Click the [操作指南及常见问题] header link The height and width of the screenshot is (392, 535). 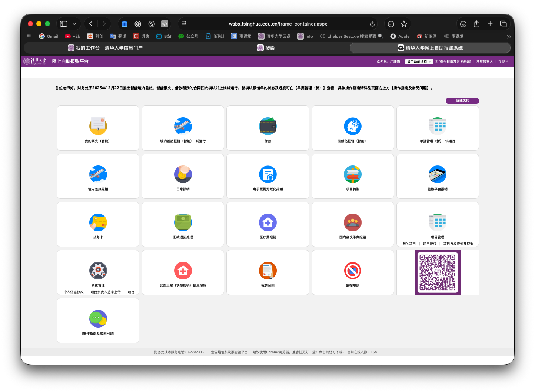455,62
